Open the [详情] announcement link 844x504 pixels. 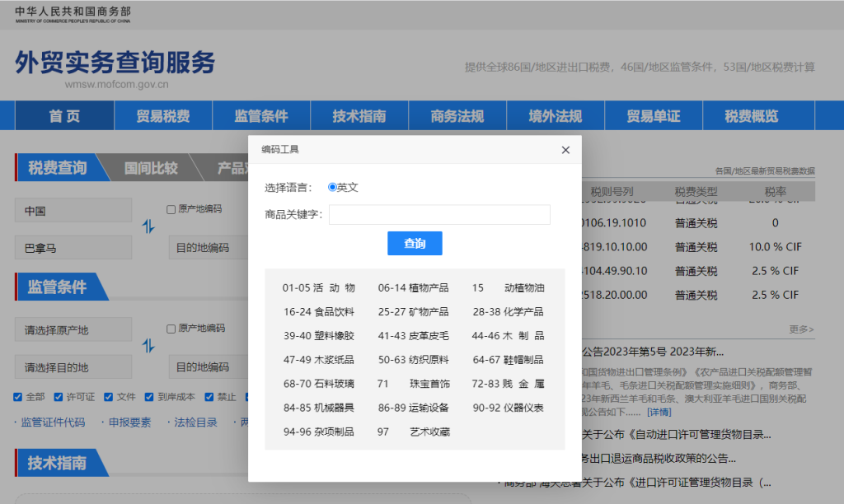point(659,412)
